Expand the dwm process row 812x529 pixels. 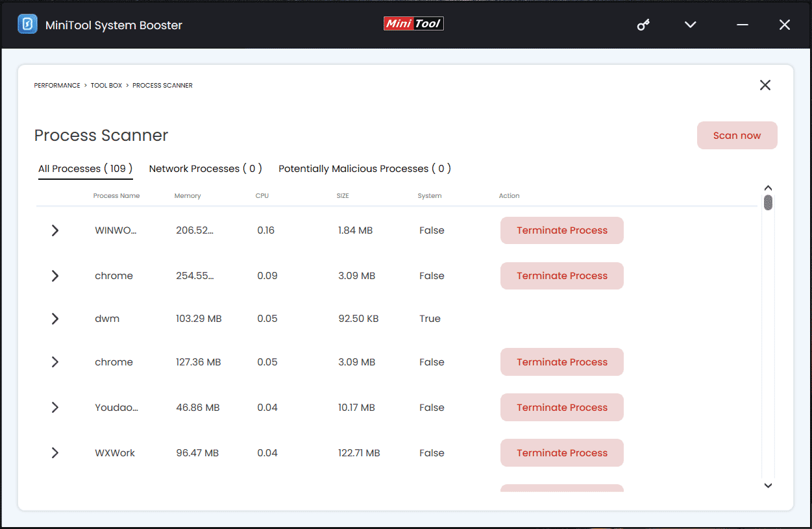(x=55, y=319)
